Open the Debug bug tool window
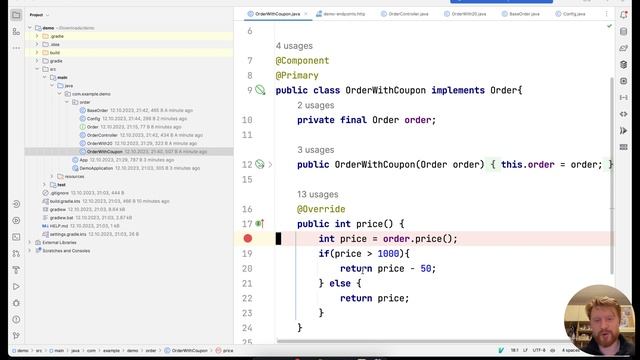Image resolution: width=640 pixels, height=360 pixels. 16,303
